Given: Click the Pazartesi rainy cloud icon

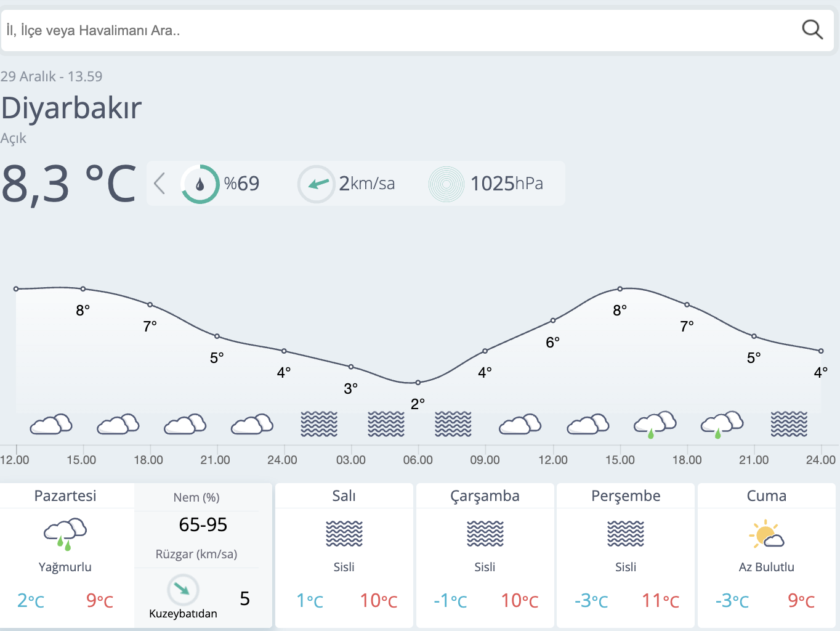Looking at the screenshot, I should click(x=65, y=534).
